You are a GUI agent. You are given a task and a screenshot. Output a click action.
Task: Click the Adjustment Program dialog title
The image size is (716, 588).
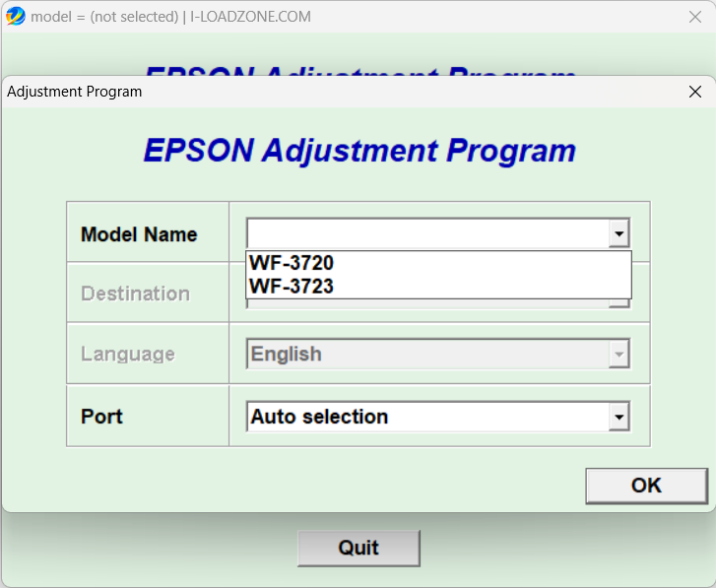(x=75, y=92)
